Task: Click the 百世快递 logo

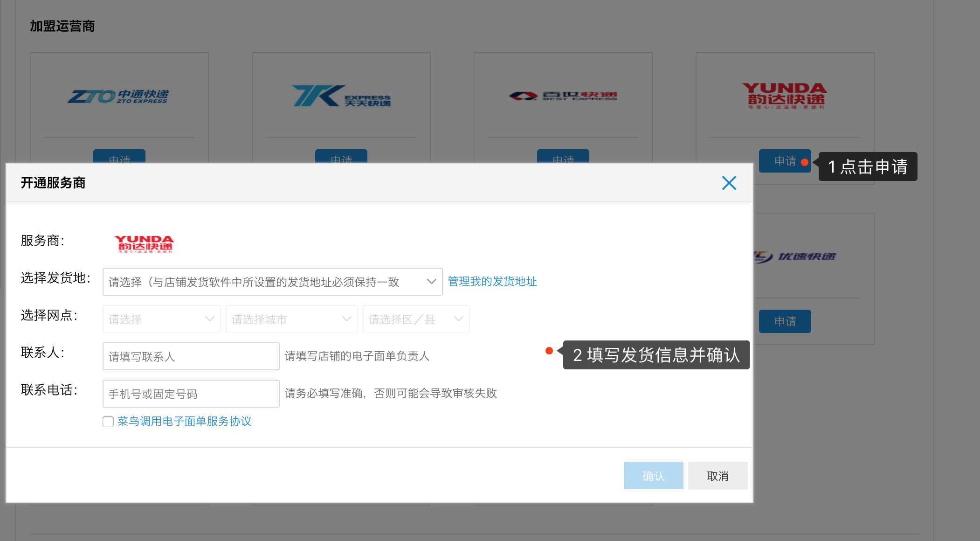Action: point(563,96)
